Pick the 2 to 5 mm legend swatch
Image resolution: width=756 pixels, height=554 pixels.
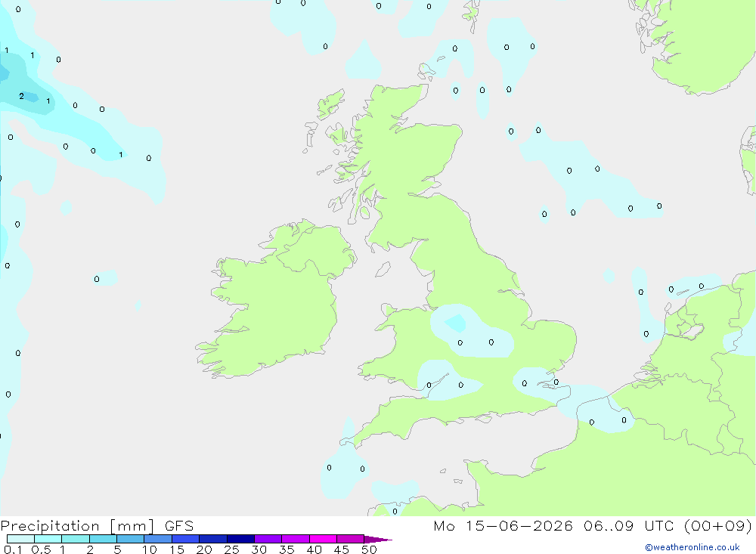103,539
